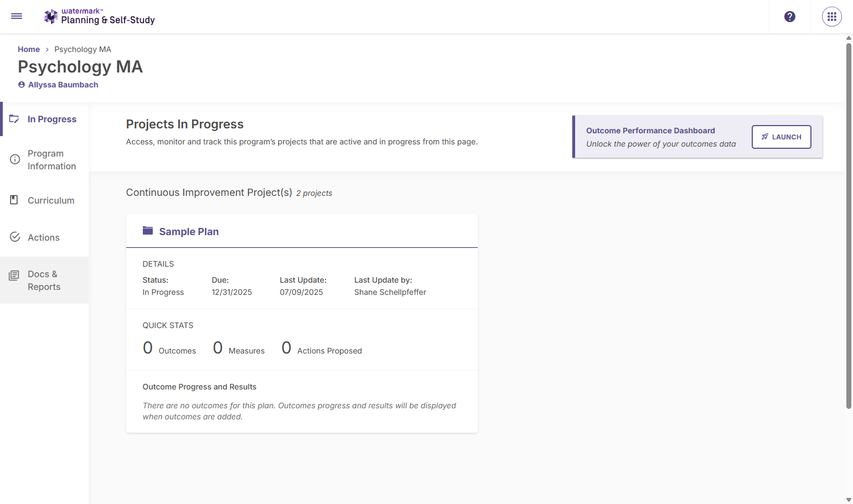This screenshot has width=853, height=504.
Task: Open the apps grid launcher icon
Action: 832,17
